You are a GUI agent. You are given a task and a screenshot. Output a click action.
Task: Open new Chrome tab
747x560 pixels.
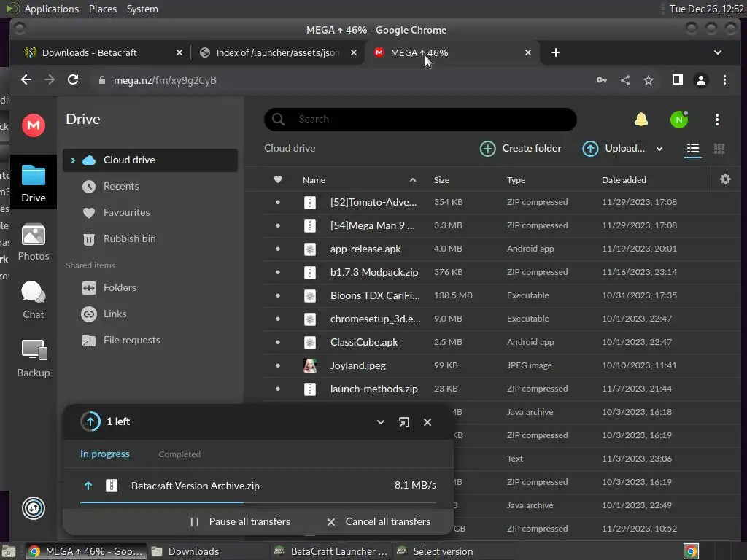[x=555, y=52]
